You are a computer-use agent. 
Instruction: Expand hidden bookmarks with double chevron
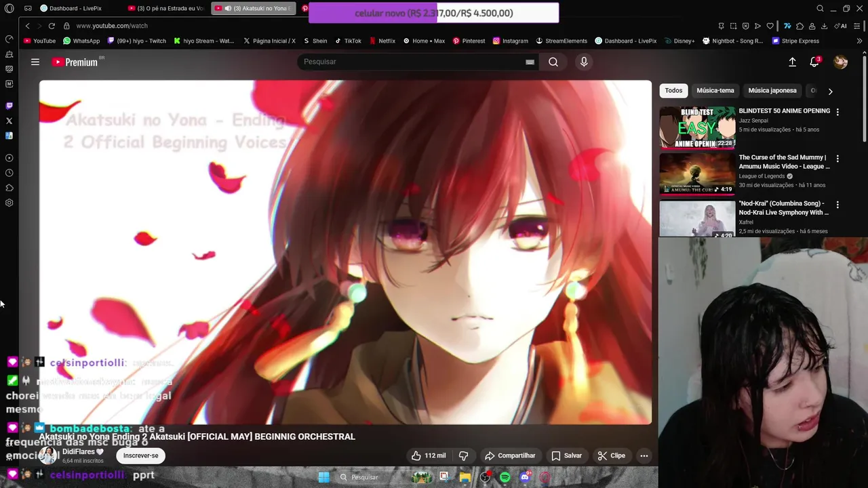click(859, 41)
